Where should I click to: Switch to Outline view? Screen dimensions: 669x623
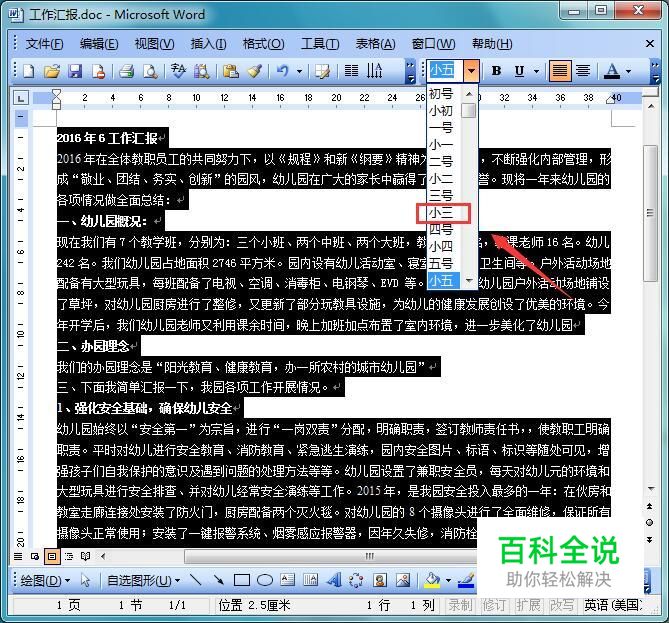(x=69, y=556)
